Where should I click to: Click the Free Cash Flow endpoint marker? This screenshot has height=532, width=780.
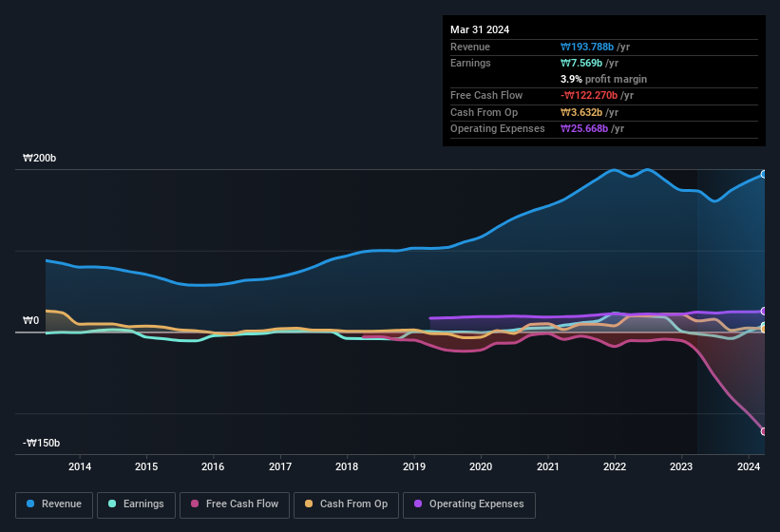click(x=764, y=431)
